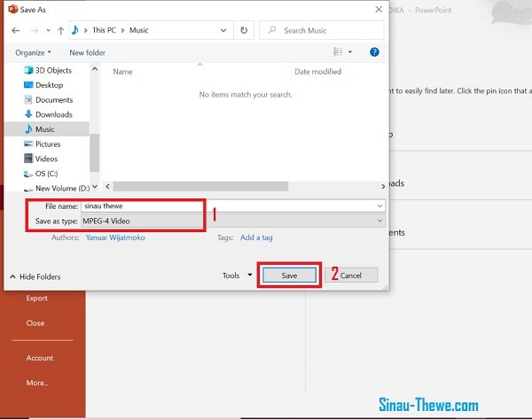Select 3D Objects in the navigation pane
This screenshot has height=419, width=532.
pos(48,70)
